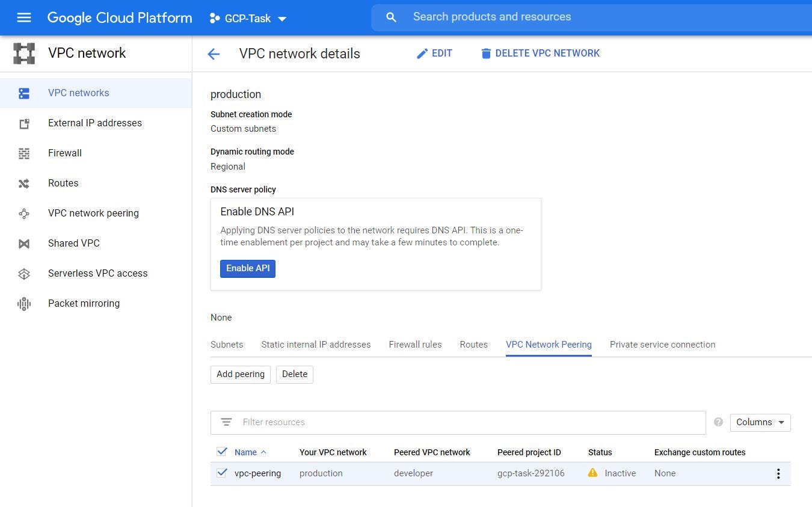Open the Private service connection tab

click(x=662, y=345)
